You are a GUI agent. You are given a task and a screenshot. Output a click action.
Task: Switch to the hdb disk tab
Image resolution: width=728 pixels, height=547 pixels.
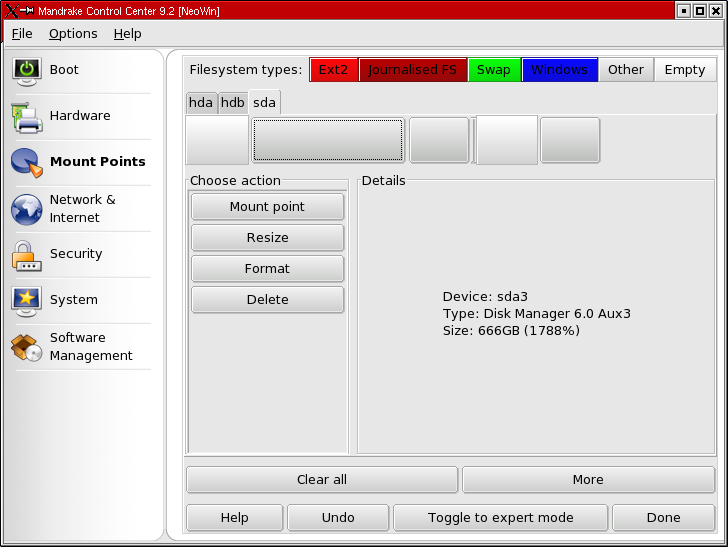coord(232,103)
